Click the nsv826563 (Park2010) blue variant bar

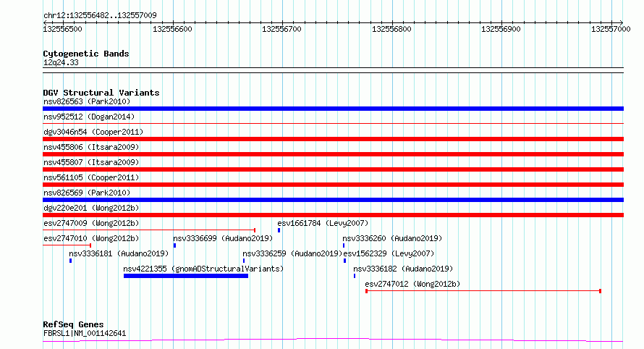(333, 109)
